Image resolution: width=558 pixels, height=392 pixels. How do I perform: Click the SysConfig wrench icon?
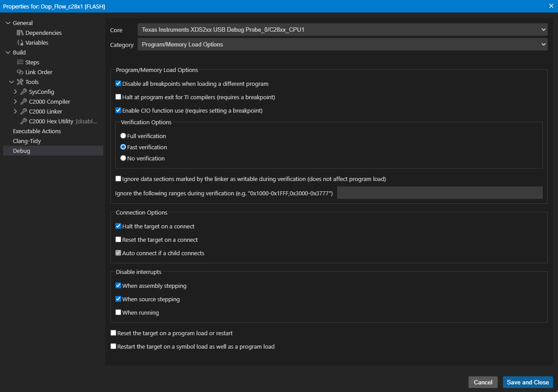point(24,92)
